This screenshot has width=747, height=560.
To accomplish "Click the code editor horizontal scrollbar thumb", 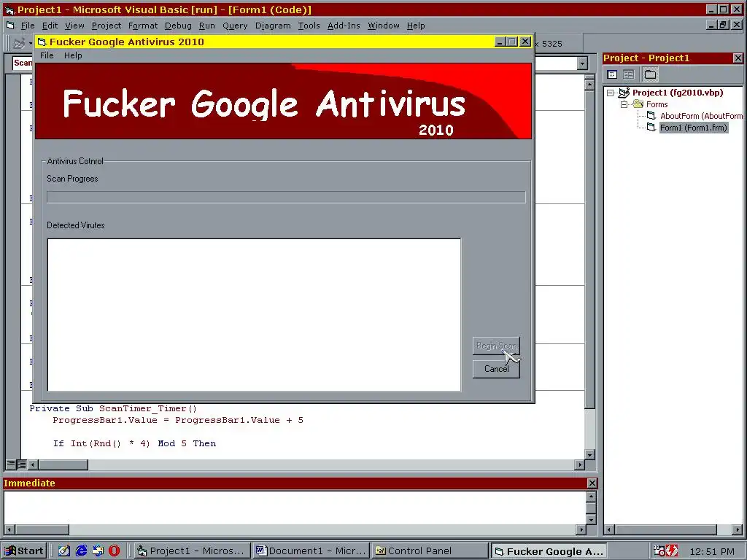I will point(63,464).
